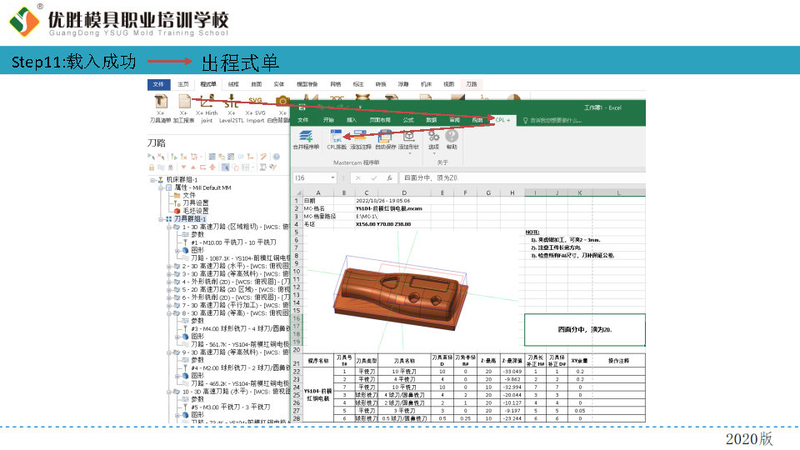800x450 pixels.
Task: Open 页面布局 tab in Excel
Action: (380, 120)
